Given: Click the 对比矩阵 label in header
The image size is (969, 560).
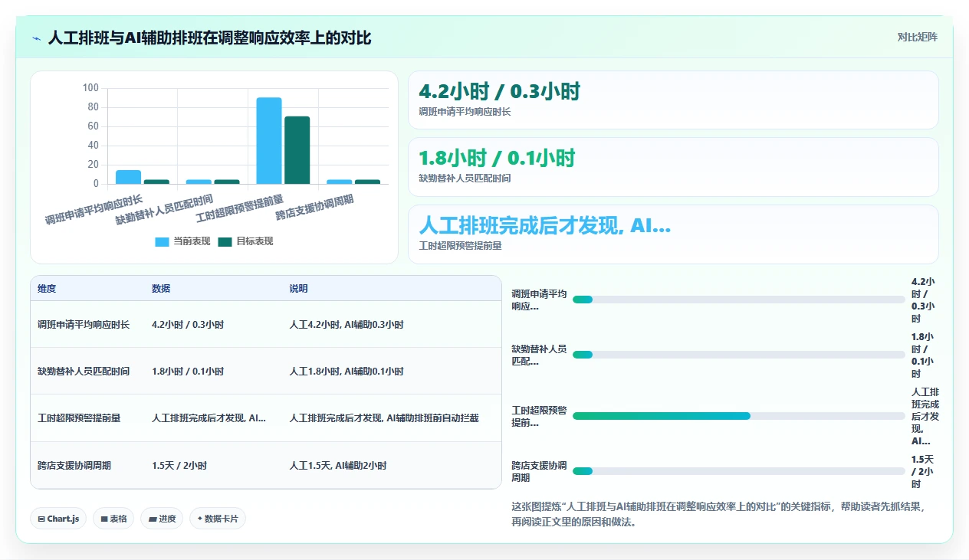Looking at the screenshot, I should click(x=917, y=37).
